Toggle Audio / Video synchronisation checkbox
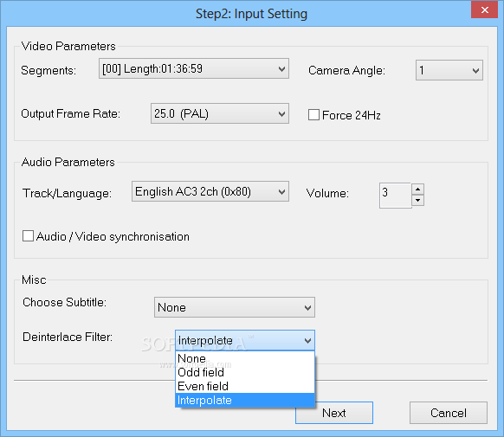The image size is (504, 437). point(28,236)
